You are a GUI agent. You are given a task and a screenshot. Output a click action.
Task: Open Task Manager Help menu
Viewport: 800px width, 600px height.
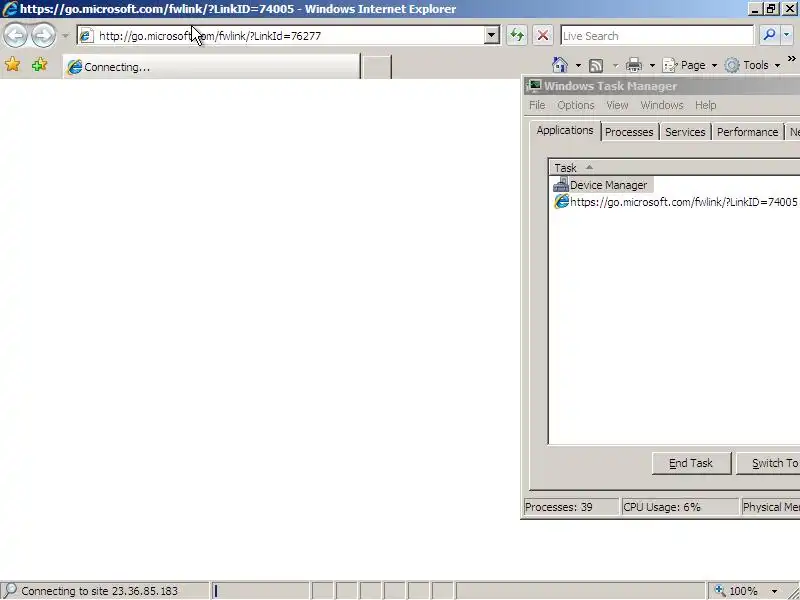(x=706, y=105)
